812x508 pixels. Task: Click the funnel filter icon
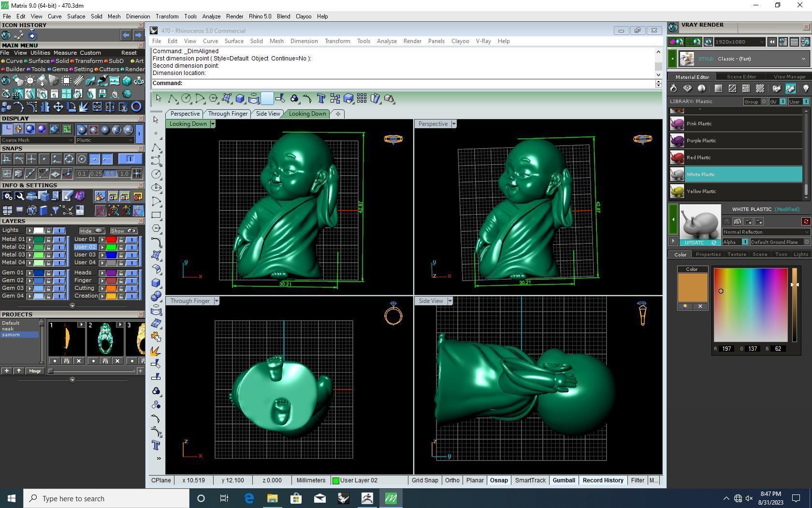[55, 210]
